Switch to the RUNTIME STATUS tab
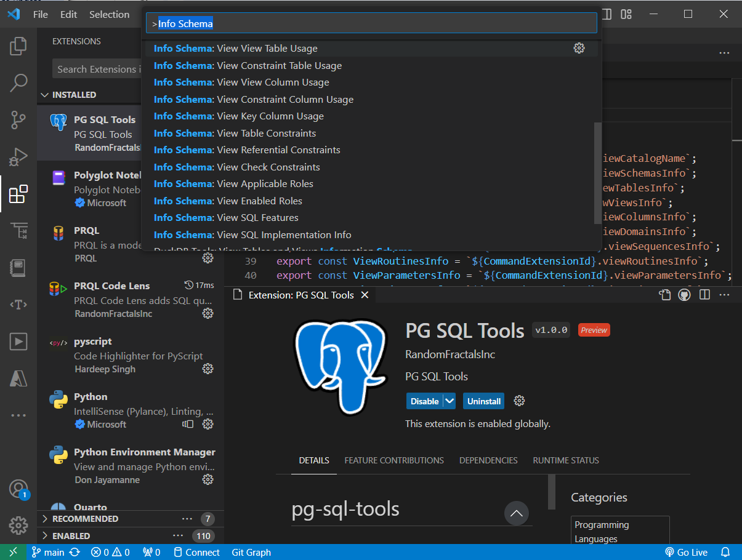Image resolution: width=742 pixels, height=560 pixels. [566, 460]
